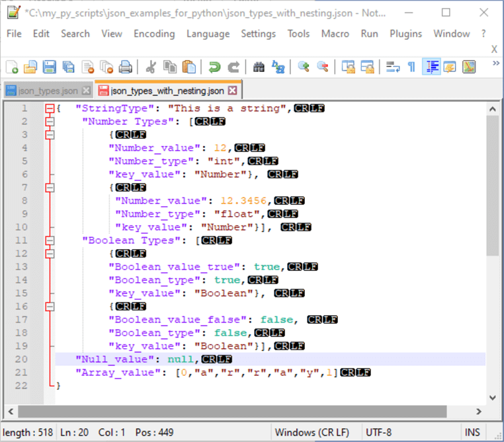
Task: Switch to json_types.json tab
Action: 48,91
